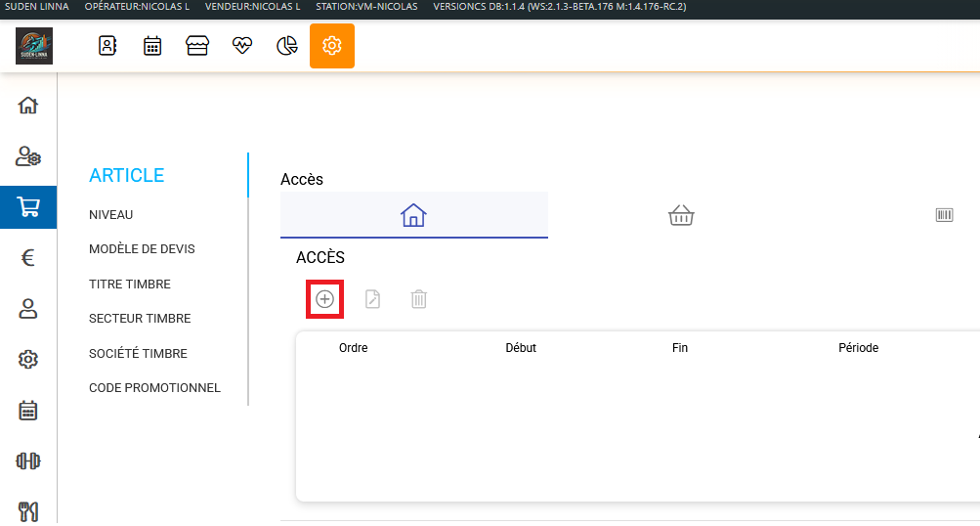Open the heart health monitor icon
This screenshot has width=980, height=526.
[242, 46]
